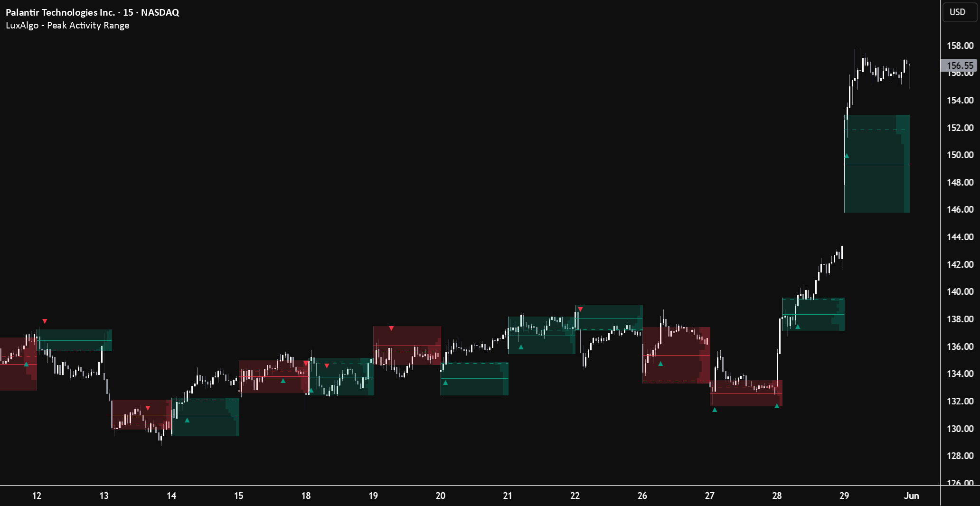Click the teal up-triangle in the large box at date 29

coord(846,156)
